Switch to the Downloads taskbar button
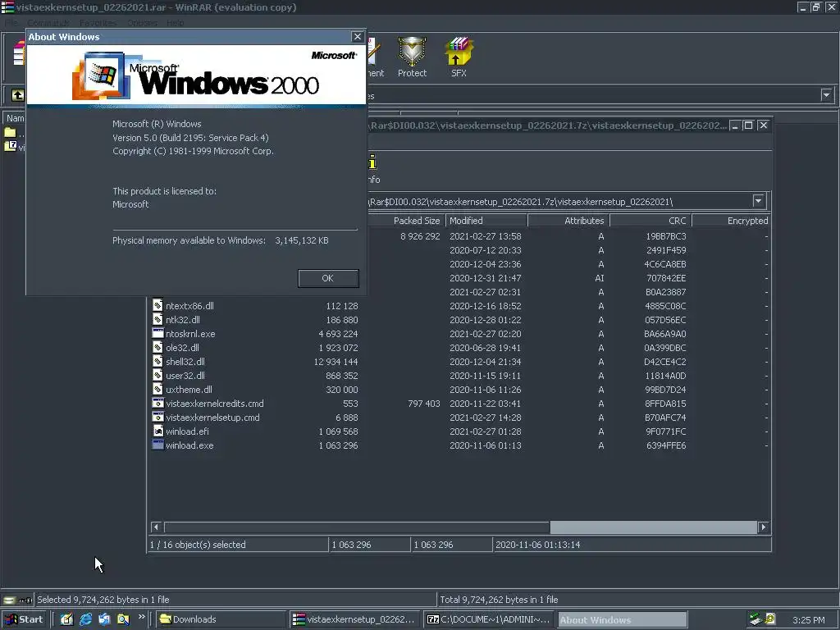 pyautogui.click(x=221, y=619)
